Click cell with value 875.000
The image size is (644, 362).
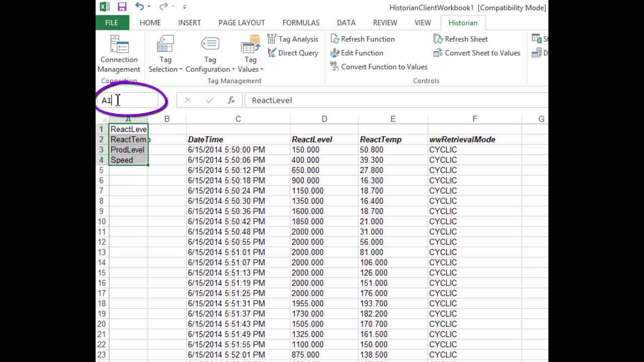(x=324, y=354)
